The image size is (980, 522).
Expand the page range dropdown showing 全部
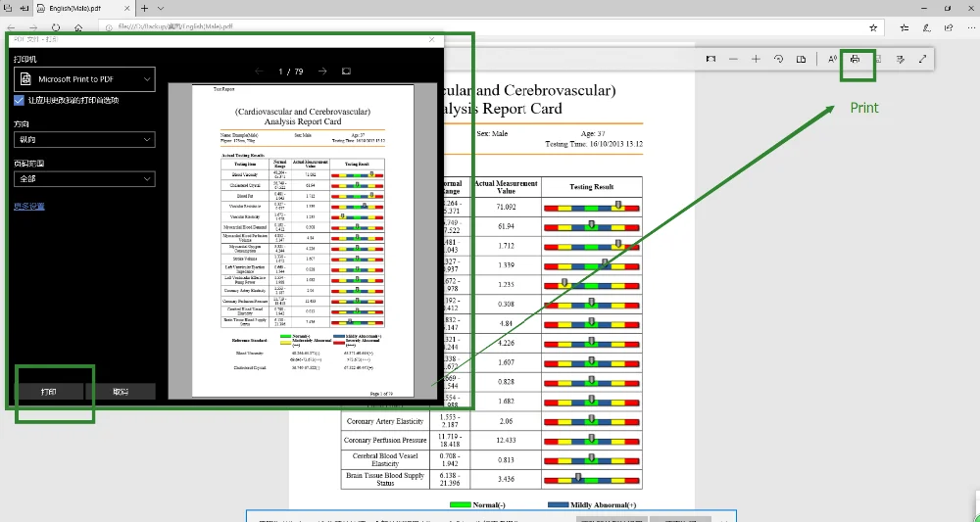[83, 180]
